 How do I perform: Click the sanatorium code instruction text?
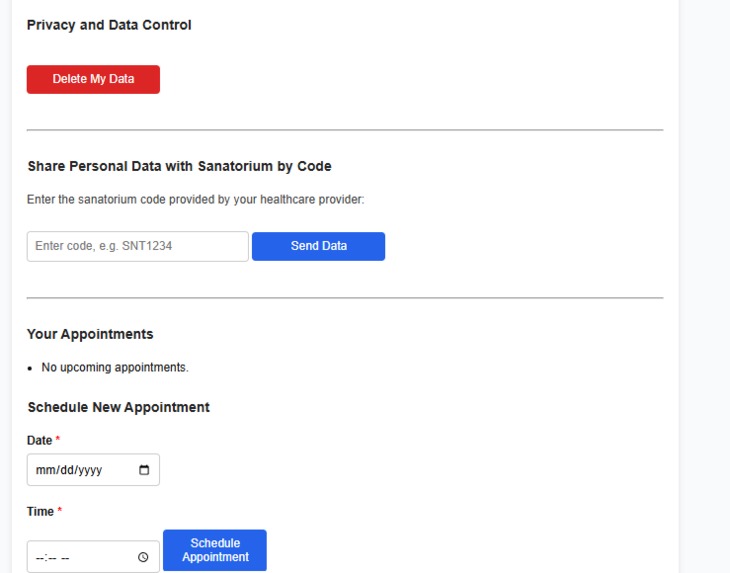[x=196, y=200]
